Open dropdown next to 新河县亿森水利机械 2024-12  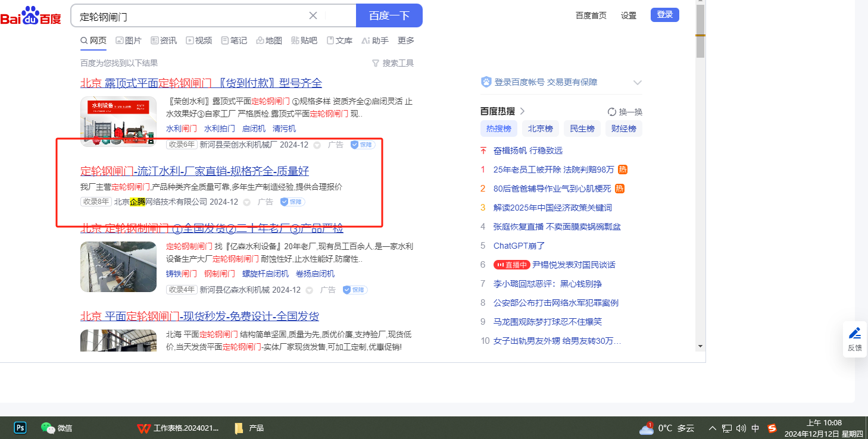coord(309,290)
